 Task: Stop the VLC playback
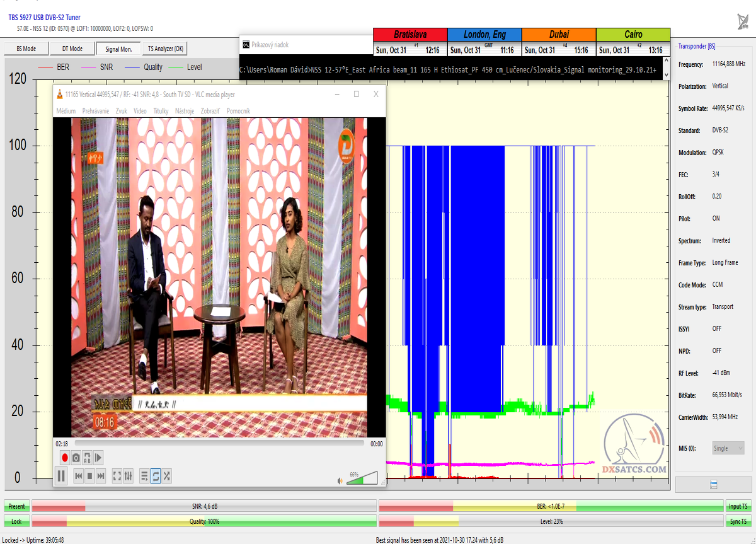[89, 476]
